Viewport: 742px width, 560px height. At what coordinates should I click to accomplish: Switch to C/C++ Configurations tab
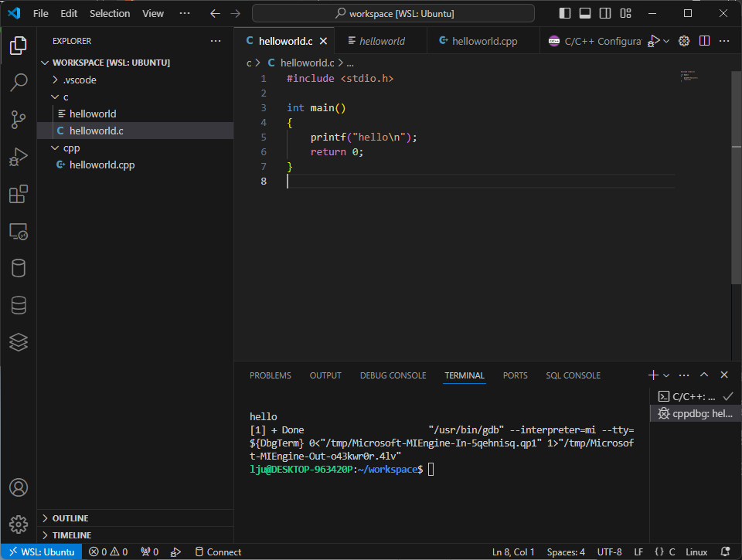tap(594, 41)
